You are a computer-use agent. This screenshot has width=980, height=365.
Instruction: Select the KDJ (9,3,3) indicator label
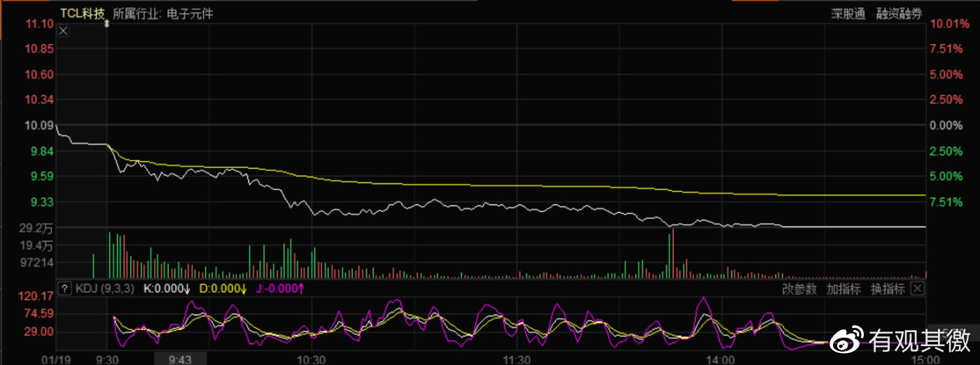pos(104,289)
